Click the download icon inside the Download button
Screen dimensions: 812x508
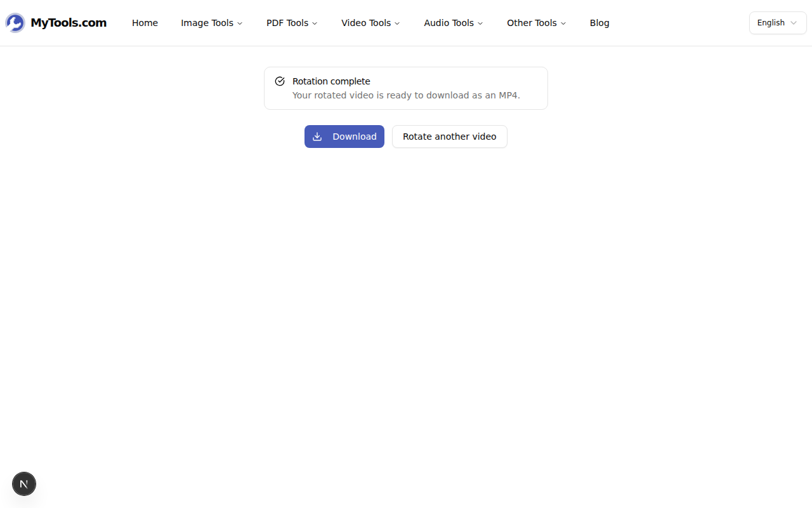(317, 136)
